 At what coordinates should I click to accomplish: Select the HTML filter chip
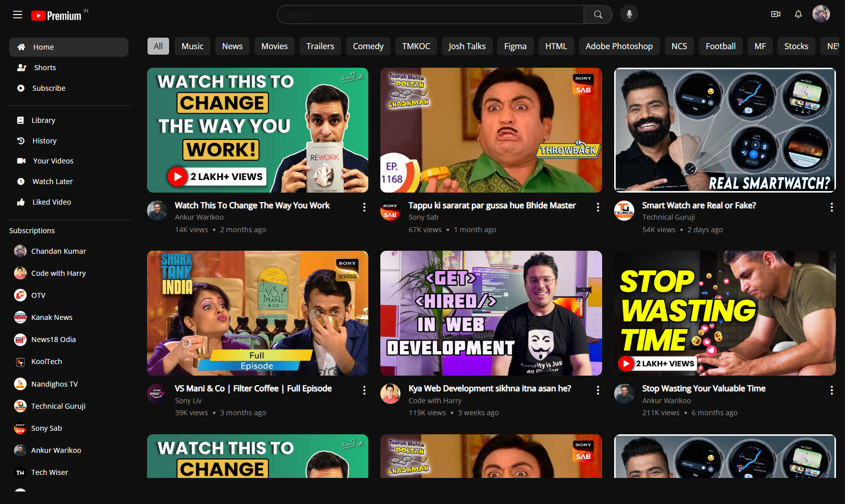coord(556,46)
